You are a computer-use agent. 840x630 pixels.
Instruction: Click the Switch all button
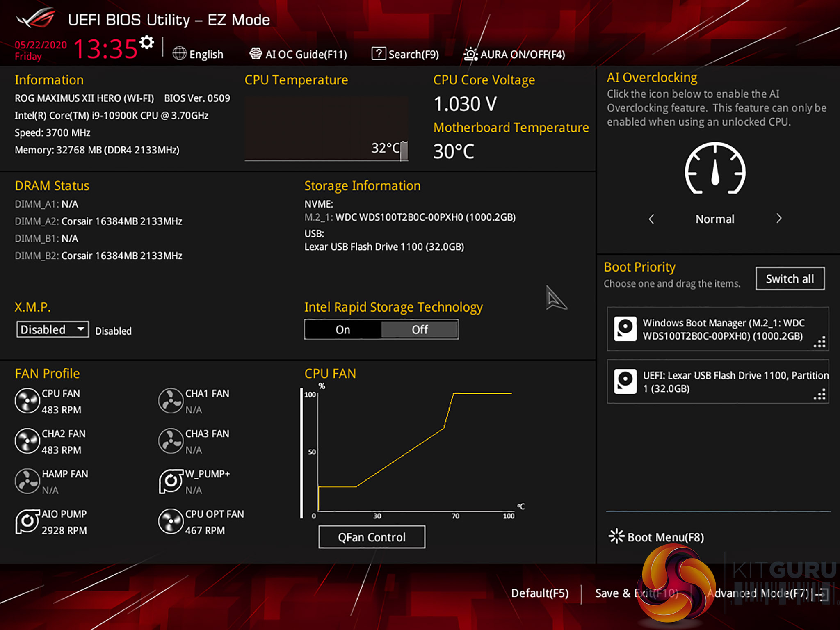(x=790, y=279)
